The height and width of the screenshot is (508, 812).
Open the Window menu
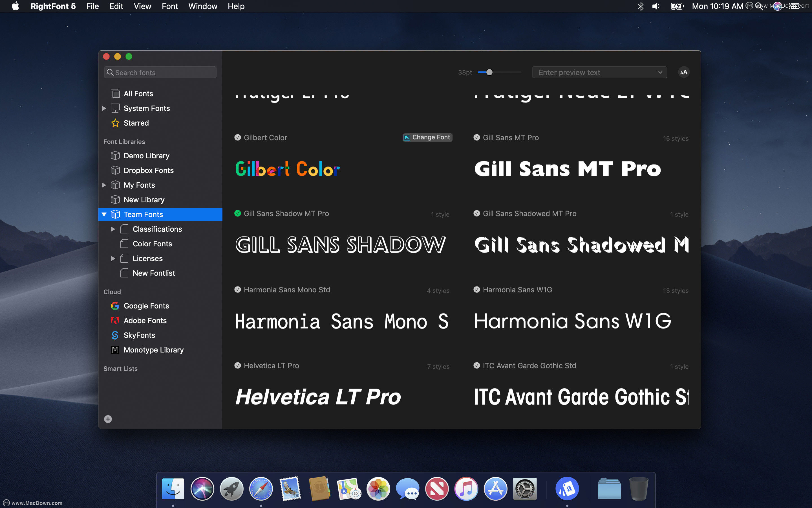point(203,6)
